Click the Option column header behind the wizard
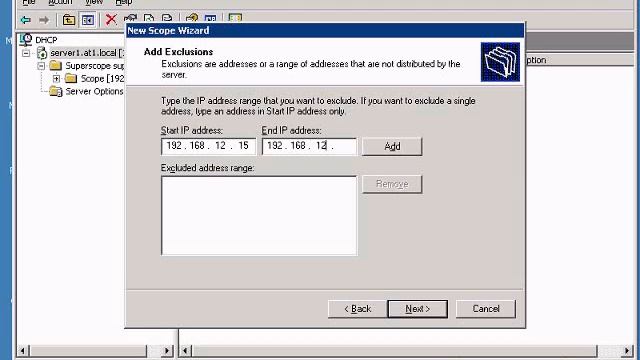640x360 pixels. [579, 60]
